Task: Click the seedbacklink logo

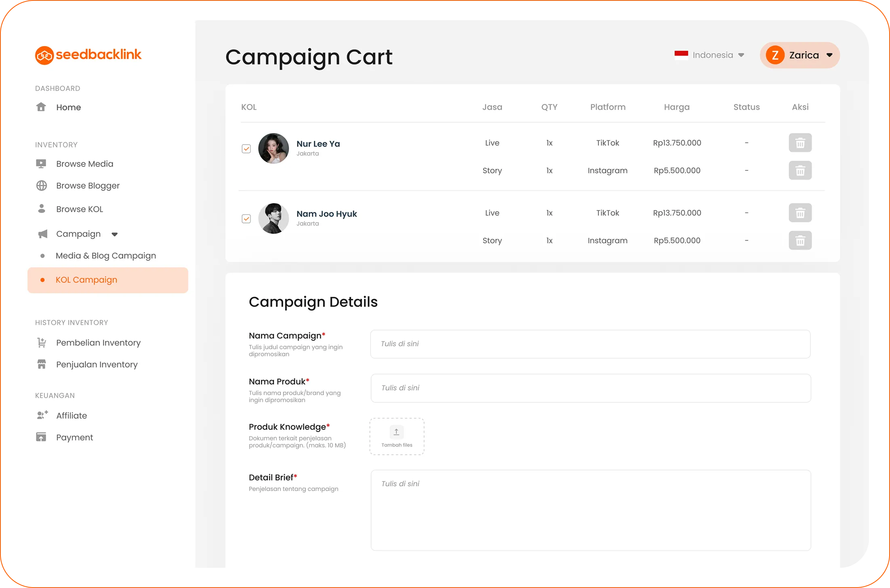Action: click(x=88, y=55)
